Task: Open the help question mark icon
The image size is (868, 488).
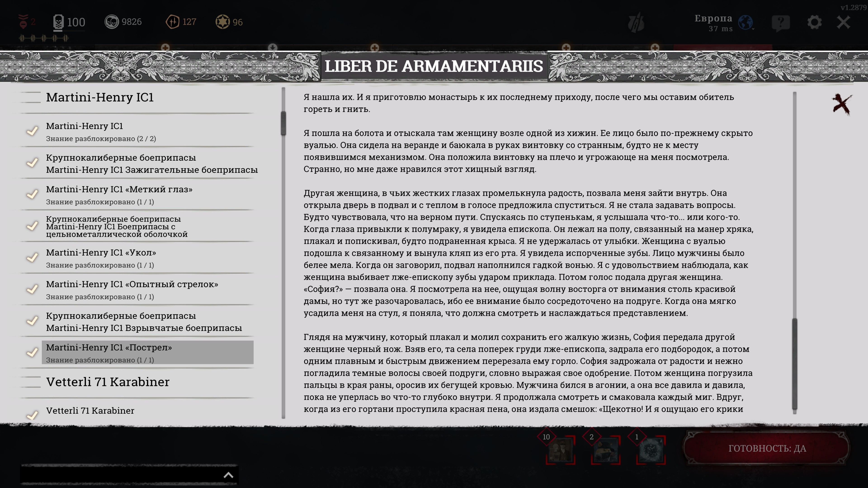Action: (x=781, y=23)
